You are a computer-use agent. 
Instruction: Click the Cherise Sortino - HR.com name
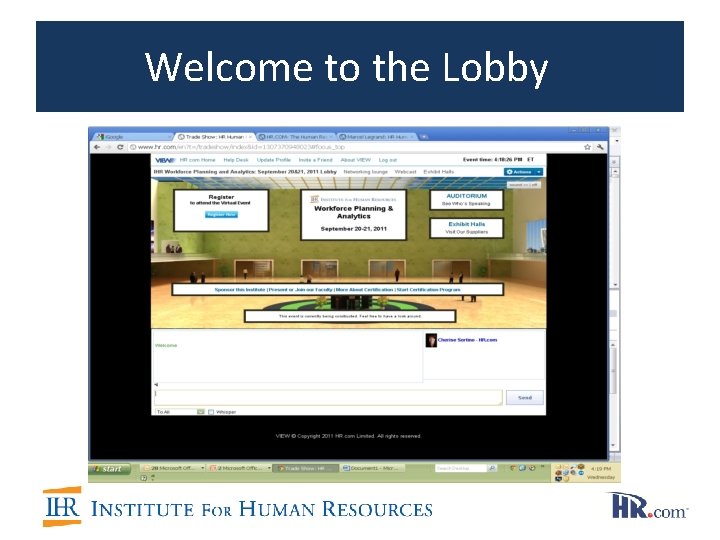tap(467, 340)
